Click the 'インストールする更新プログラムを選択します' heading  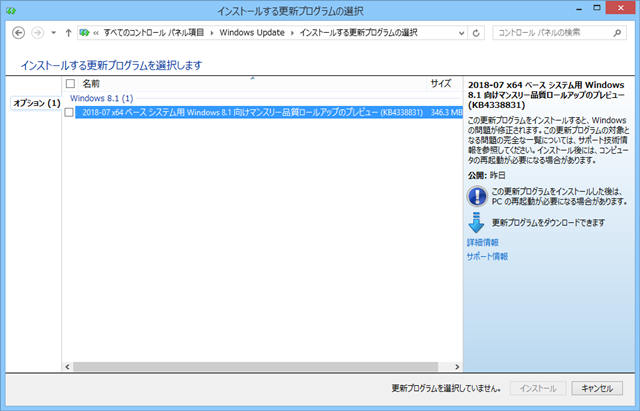click(111, 65)
